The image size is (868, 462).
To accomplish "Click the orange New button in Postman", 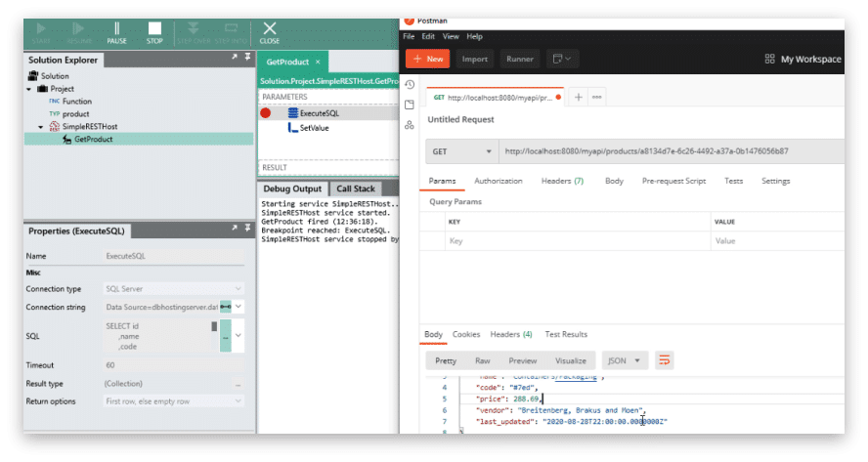I will tap(428, 59).
